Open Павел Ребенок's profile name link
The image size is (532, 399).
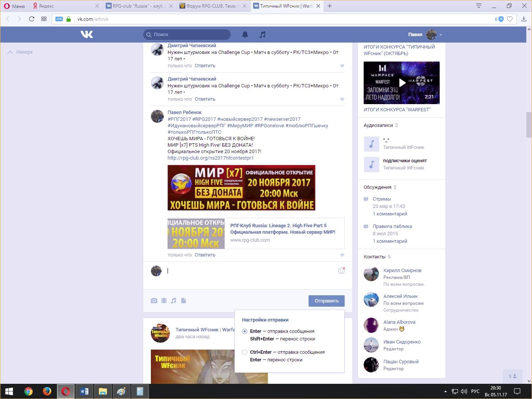point(185,112)
